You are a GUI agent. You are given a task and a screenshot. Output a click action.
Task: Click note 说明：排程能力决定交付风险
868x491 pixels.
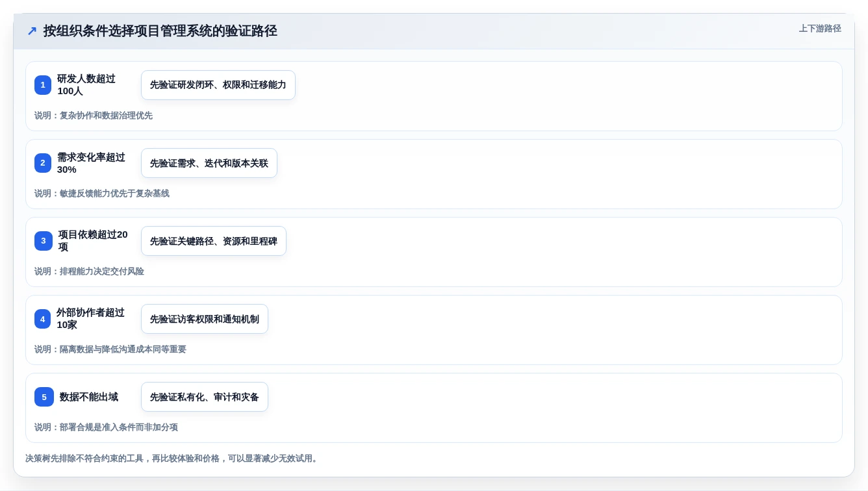(89, 271)
